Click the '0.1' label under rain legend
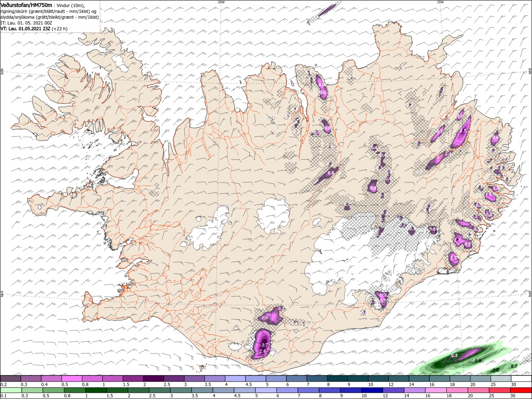 point(4,396)
